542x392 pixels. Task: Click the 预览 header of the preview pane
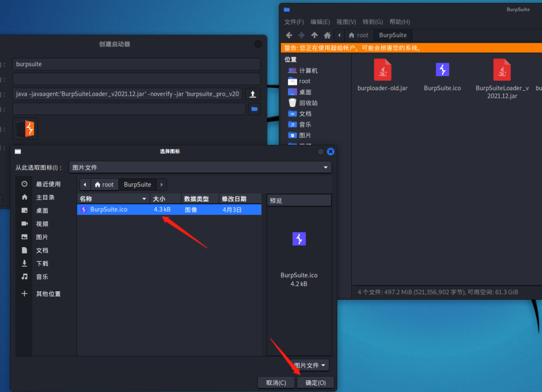(299, 201)
